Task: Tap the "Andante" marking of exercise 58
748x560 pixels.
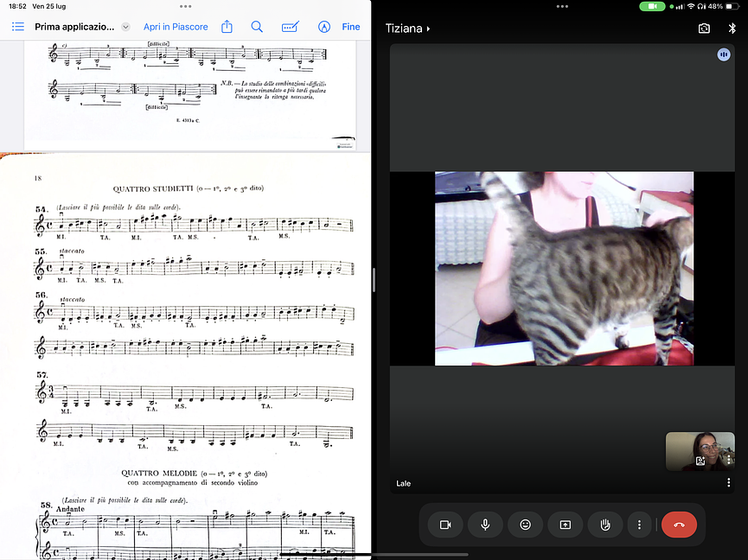Action: point(70,509)
